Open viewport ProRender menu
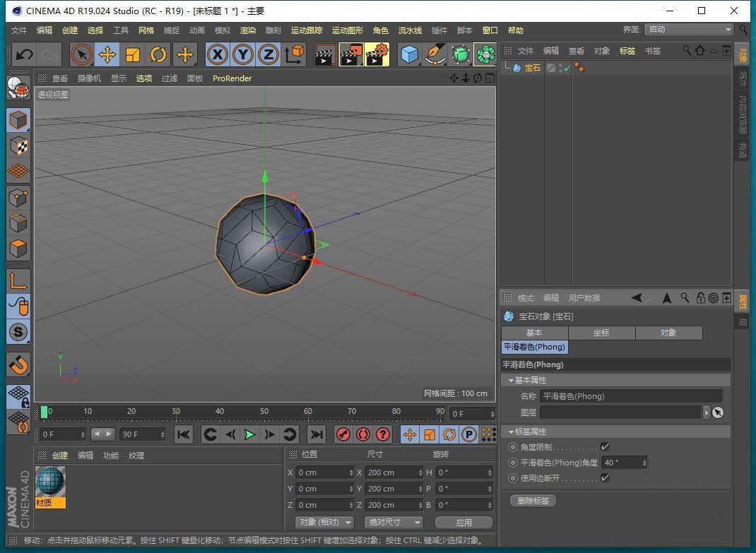 (x=232, y=78)
